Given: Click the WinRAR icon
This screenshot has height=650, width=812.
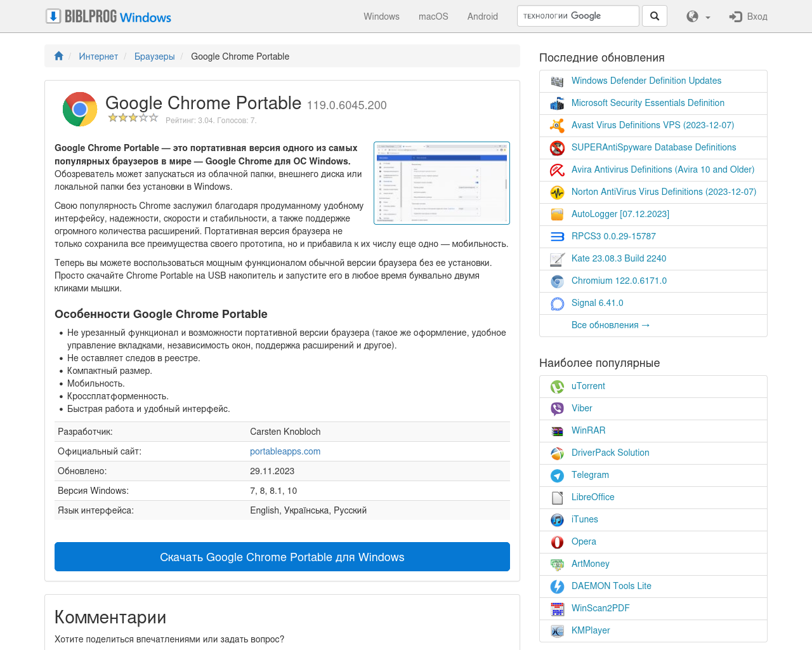Looking at the screenshot, I should coord(557,431).
